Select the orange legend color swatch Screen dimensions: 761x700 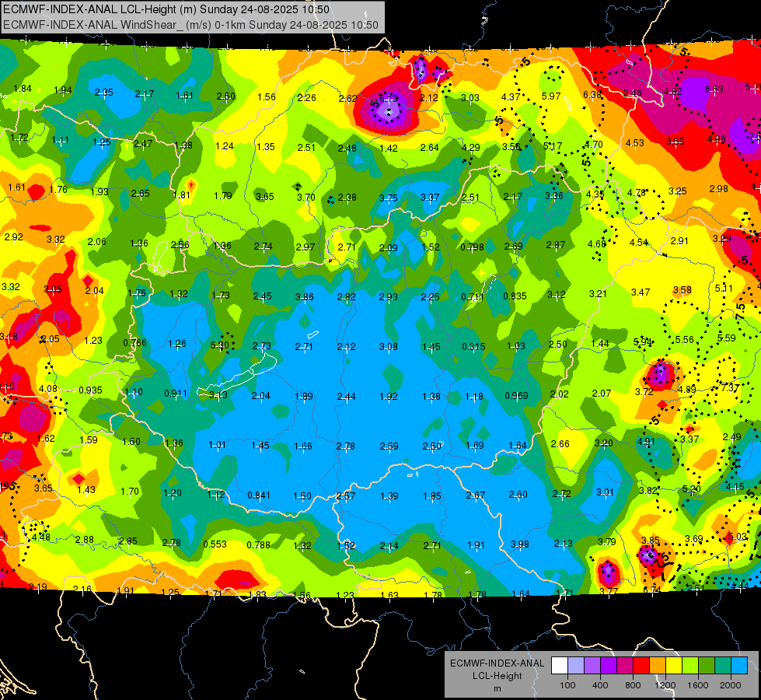pos(658,665)
